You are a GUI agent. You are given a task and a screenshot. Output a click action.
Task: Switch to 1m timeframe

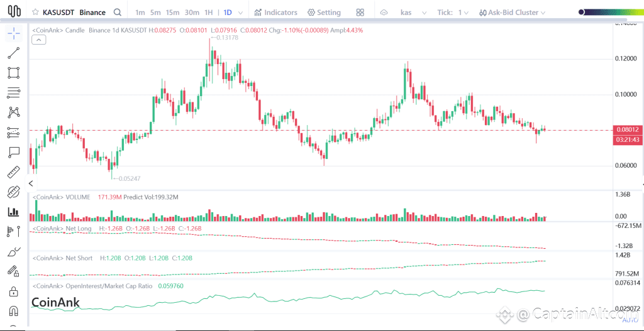tap(140, 13)
